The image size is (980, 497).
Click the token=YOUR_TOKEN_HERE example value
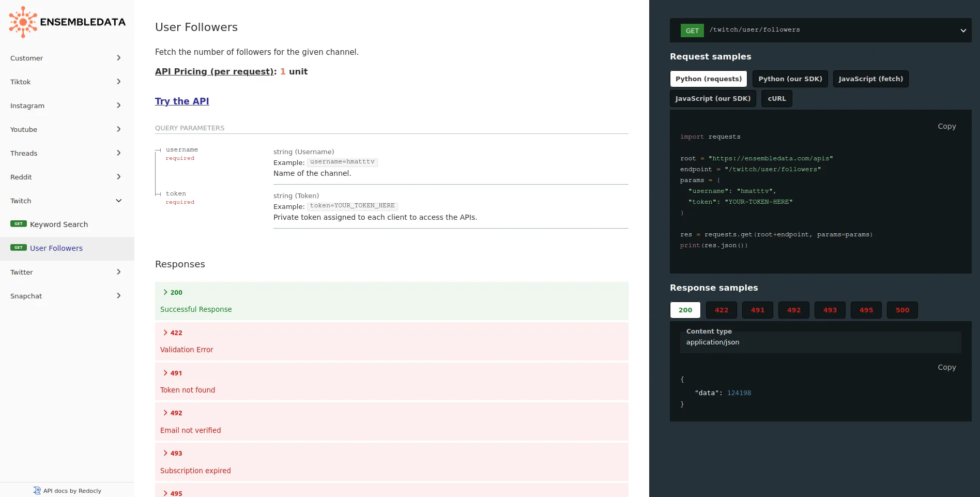pos(353,206)
